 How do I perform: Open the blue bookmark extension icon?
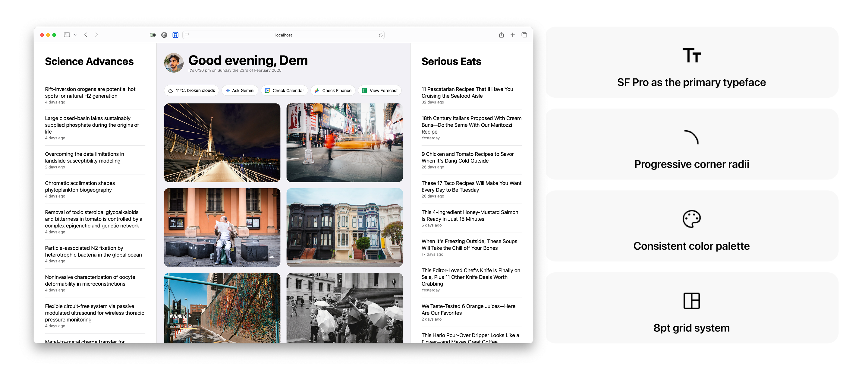click(x=175, y=35)
